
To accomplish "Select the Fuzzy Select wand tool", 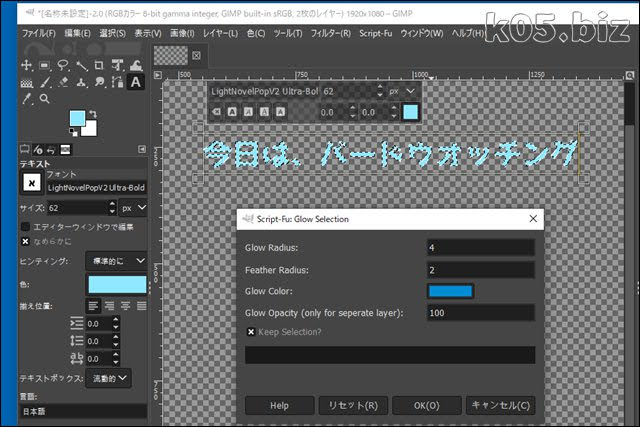I will [81, 65].
